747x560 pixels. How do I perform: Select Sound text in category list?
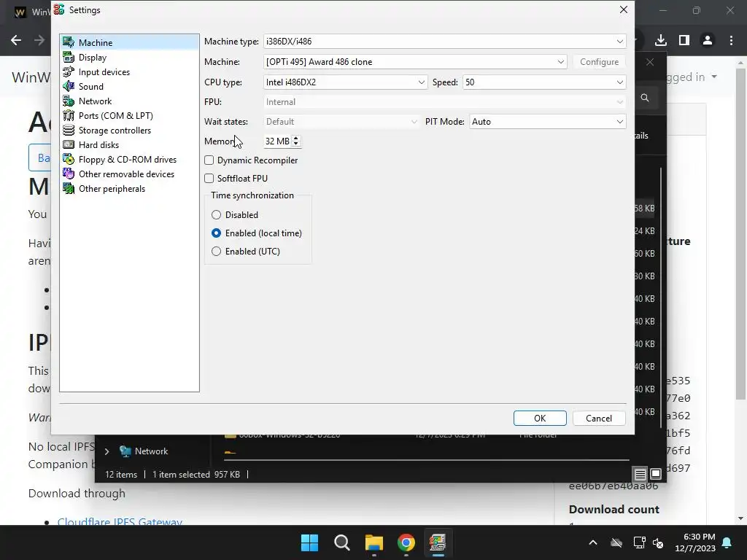click(91, 86)
